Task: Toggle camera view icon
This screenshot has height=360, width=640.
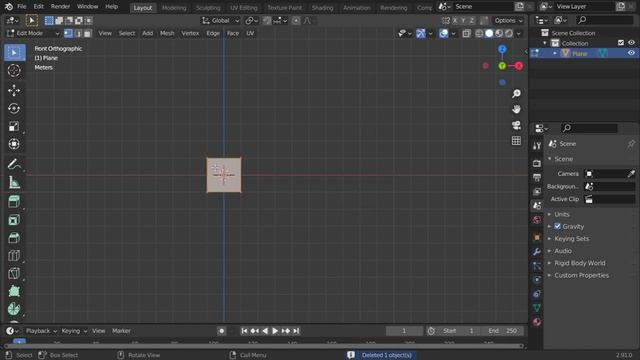Action: 516,125
